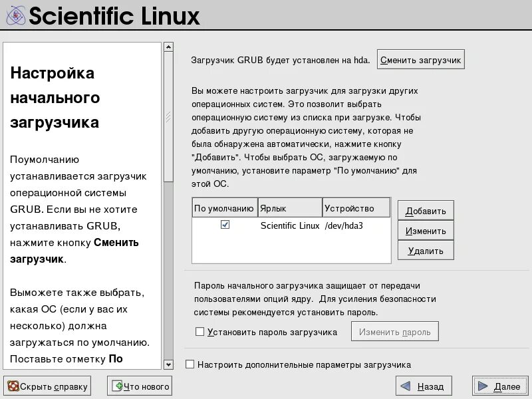Click disabled Изменить пароль button
The height and width of the screenshot is (399, 532).
coord(395,331)
